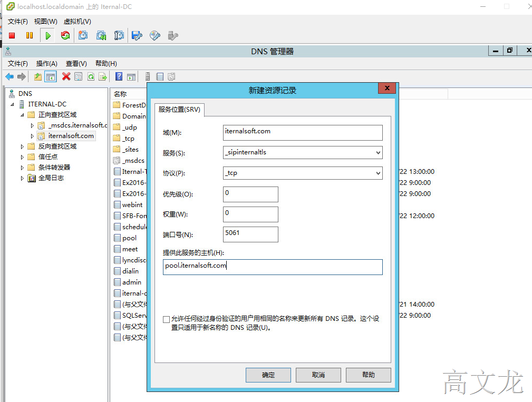Collapse the ITERNAL-DC server node
The width and height of the screenshot is (532, 402).
click(x=12, y=104)
